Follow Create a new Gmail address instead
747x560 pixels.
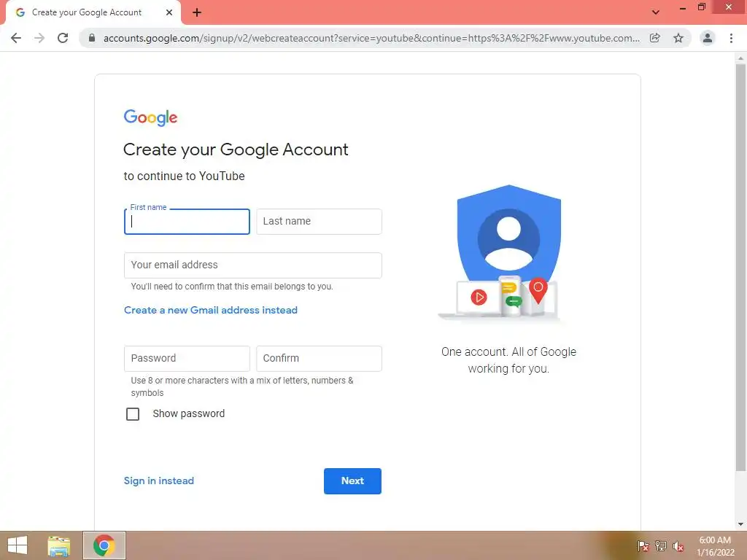[211, 310]
